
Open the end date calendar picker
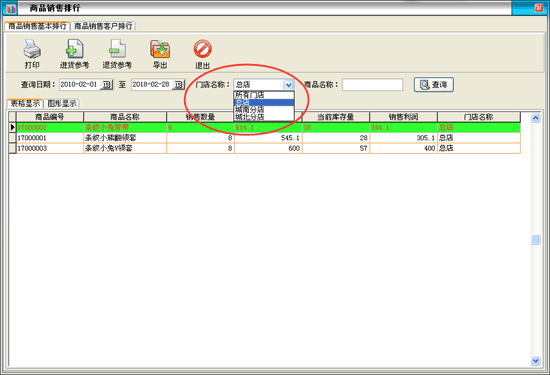click(x=179, y=85)
